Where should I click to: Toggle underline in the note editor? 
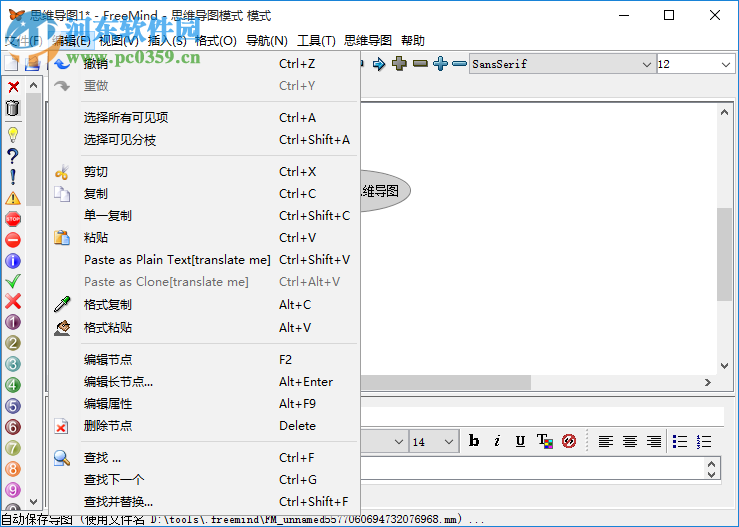(520, 441)
